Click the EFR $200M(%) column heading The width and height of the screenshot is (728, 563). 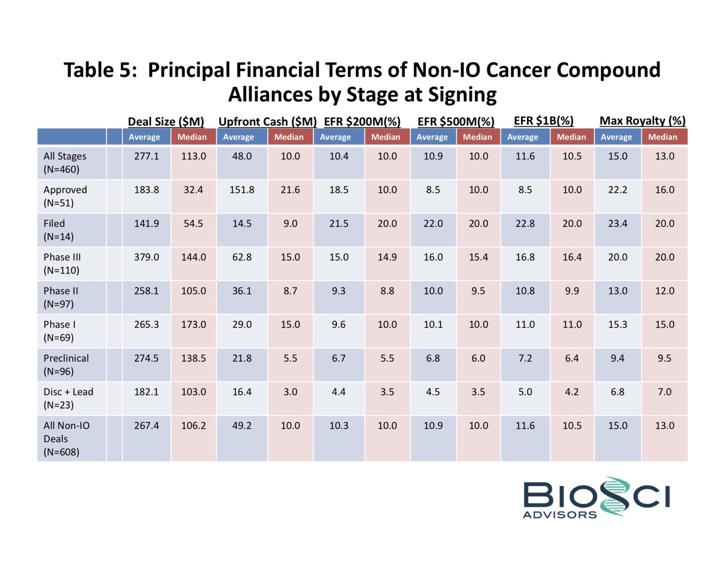(362, 122)
